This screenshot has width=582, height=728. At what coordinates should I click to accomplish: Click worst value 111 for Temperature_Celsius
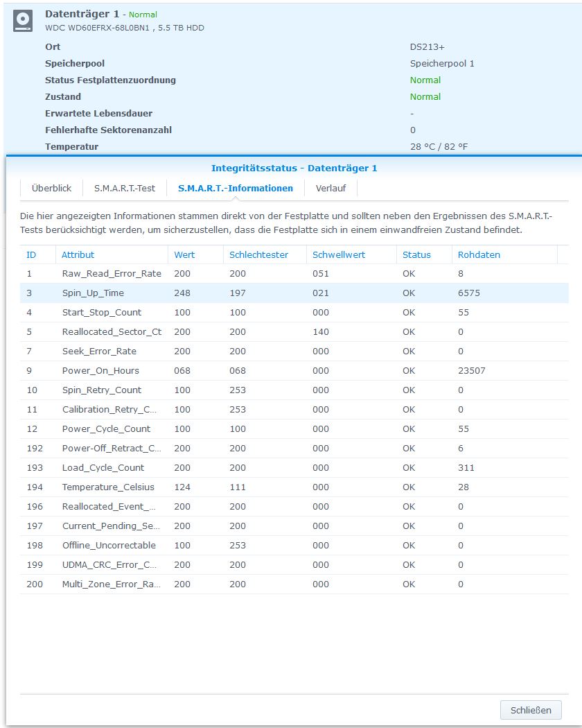pos(238,487)
